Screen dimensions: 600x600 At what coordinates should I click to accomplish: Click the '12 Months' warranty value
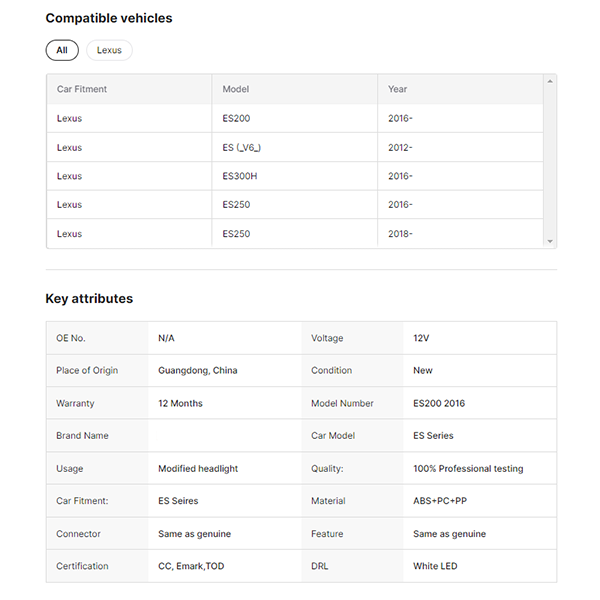point(180,404)
